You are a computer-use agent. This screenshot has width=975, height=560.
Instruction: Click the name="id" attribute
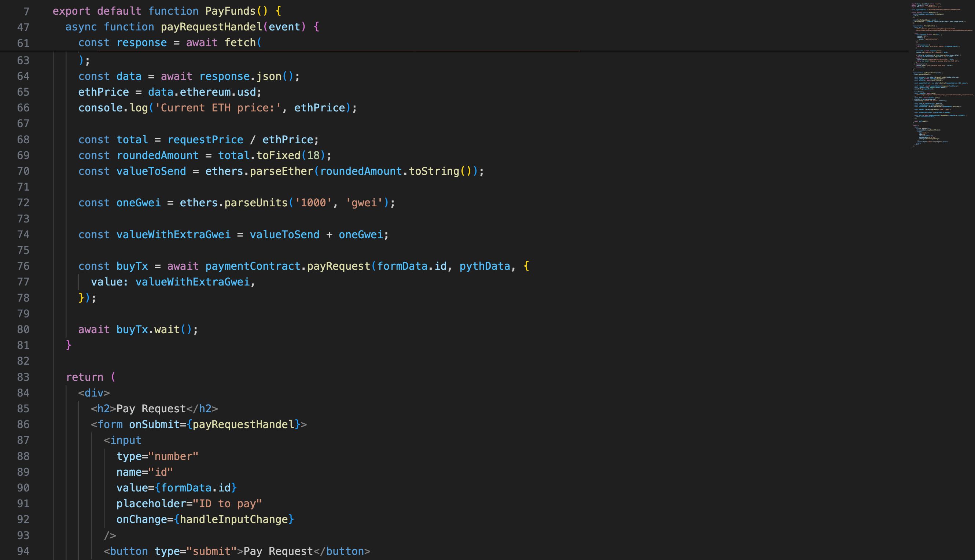tap(145, 472)
